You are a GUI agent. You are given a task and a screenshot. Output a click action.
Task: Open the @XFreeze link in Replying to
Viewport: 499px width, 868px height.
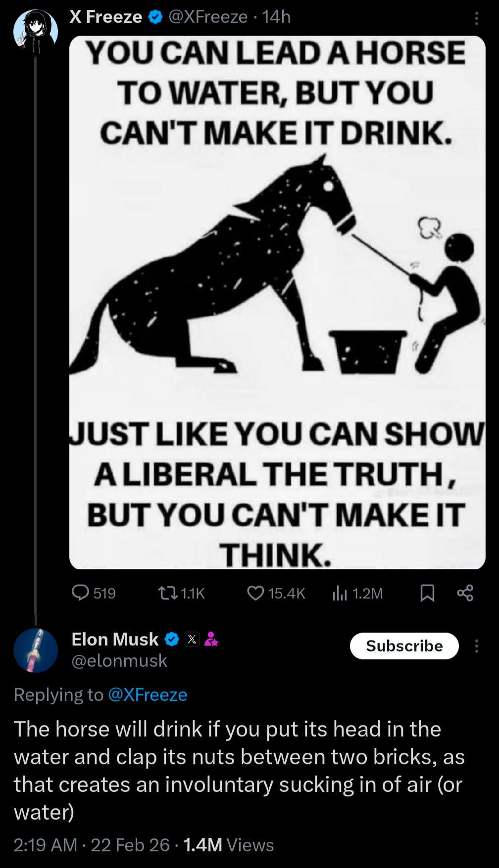(x=148, y=695)
